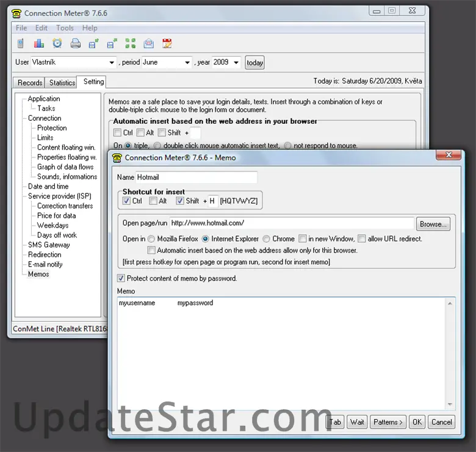Screen dimensions: 476x452
Task: Select Connection in the settings tree
Action: point(45,118)
